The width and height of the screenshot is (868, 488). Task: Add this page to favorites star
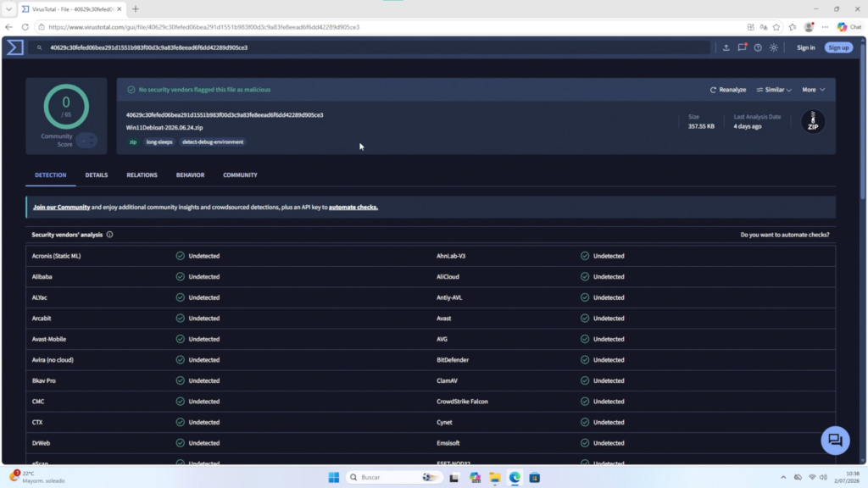click(776, 26)
